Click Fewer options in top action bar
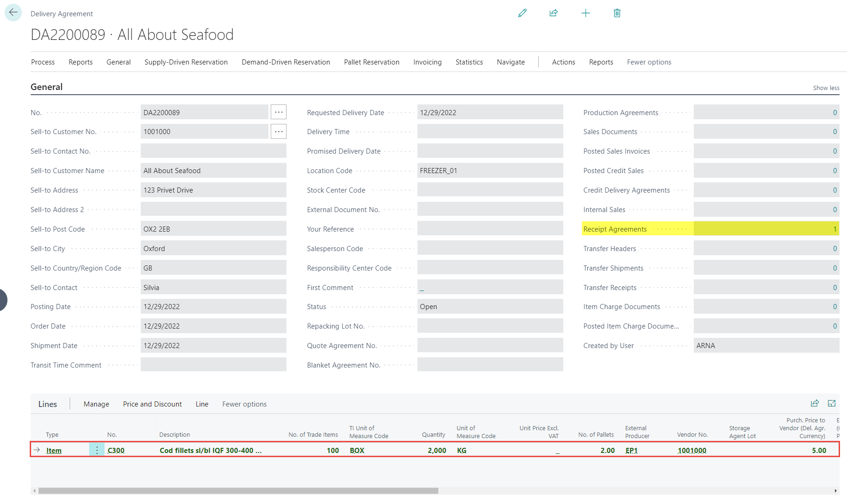 click(649, 62)
